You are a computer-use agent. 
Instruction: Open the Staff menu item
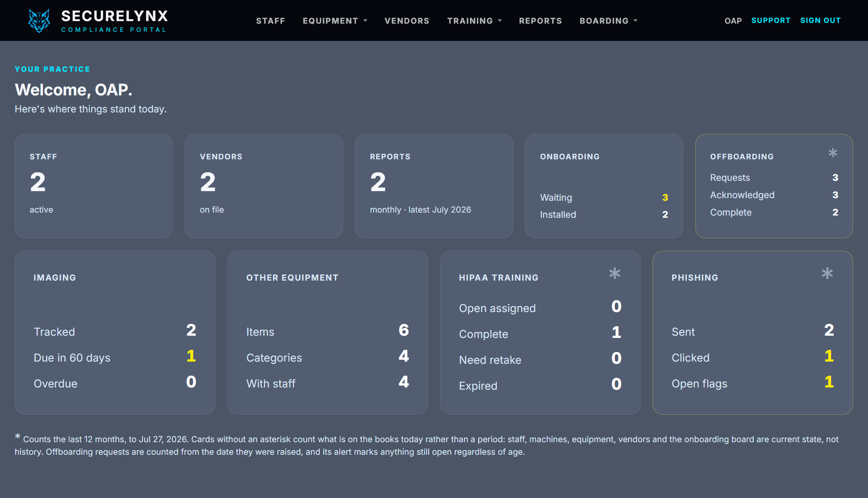[x=271, y=21]
